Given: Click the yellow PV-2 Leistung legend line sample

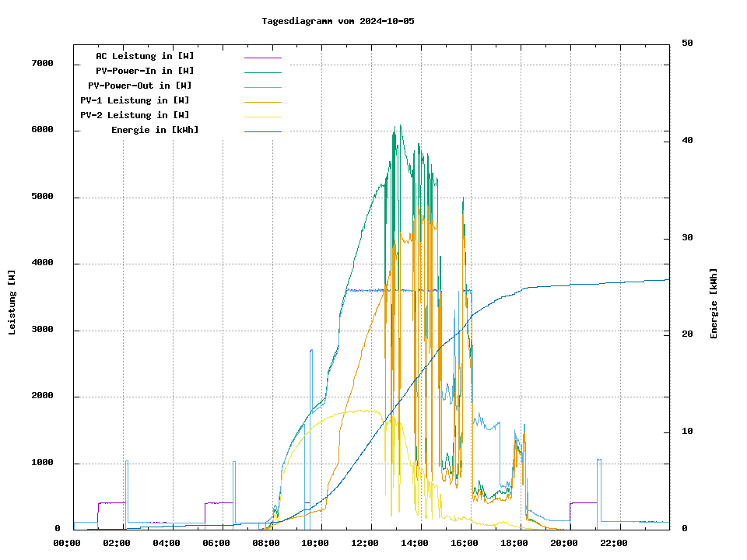Looking at the screenshot, I should [x=262, y=117].
